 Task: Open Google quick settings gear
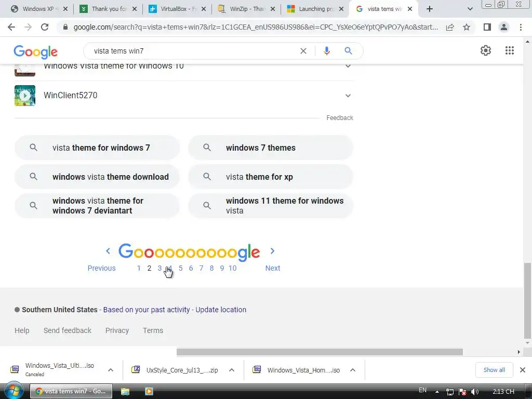point(486,50)
